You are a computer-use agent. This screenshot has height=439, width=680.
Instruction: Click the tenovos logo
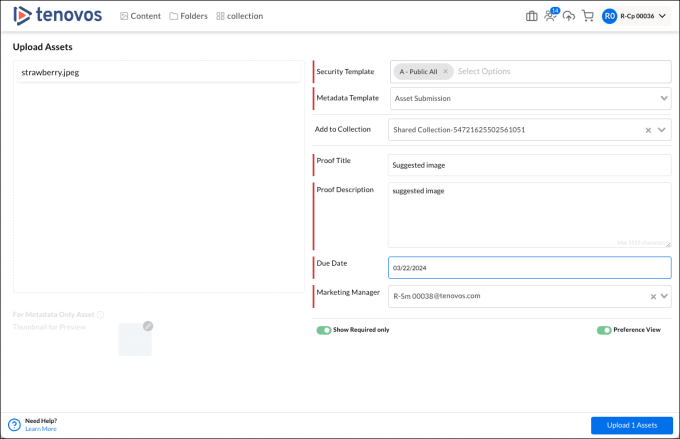coord(58,15)
